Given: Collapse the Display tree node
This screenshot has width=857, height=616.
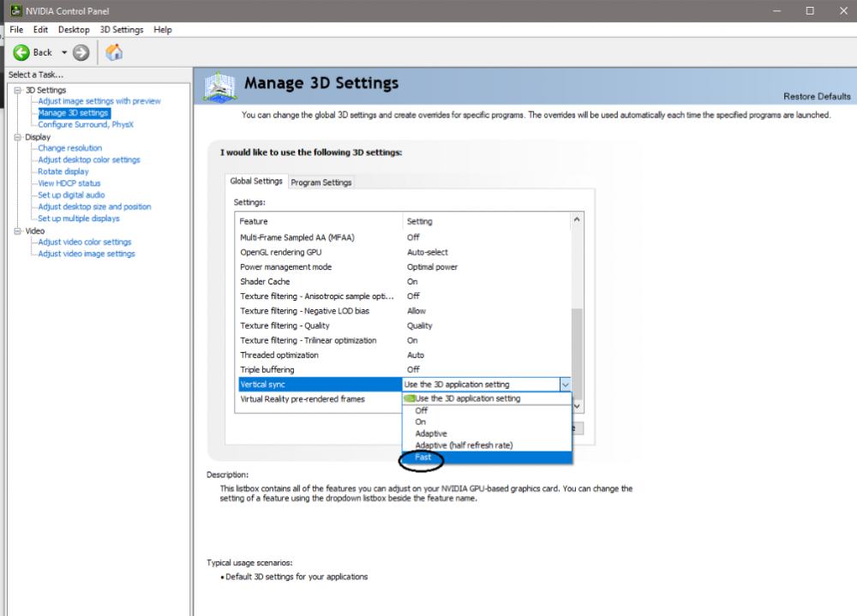Looking at the screenshot, I should (17, 137).
